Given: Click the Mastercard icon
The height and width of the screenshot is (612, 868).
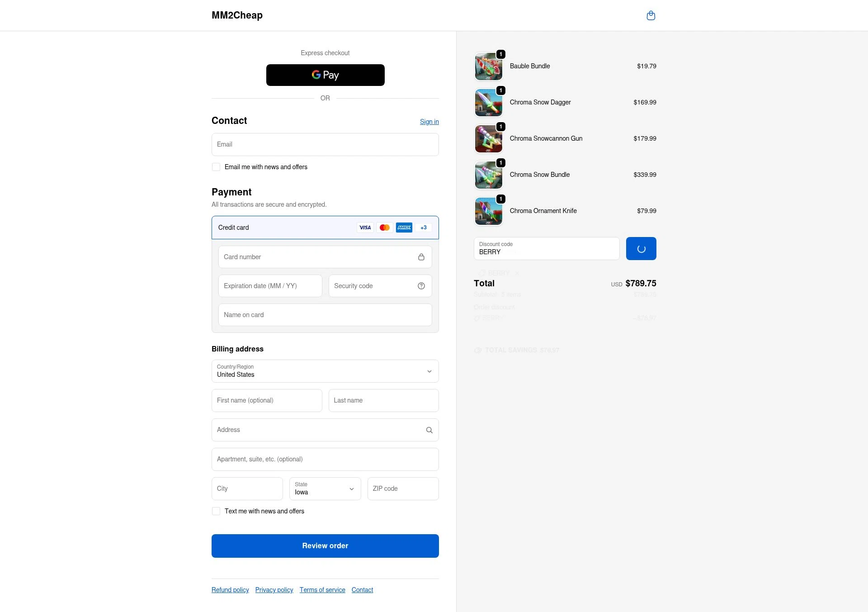Looking at the screenshot, I should click(x=385, y=228).
